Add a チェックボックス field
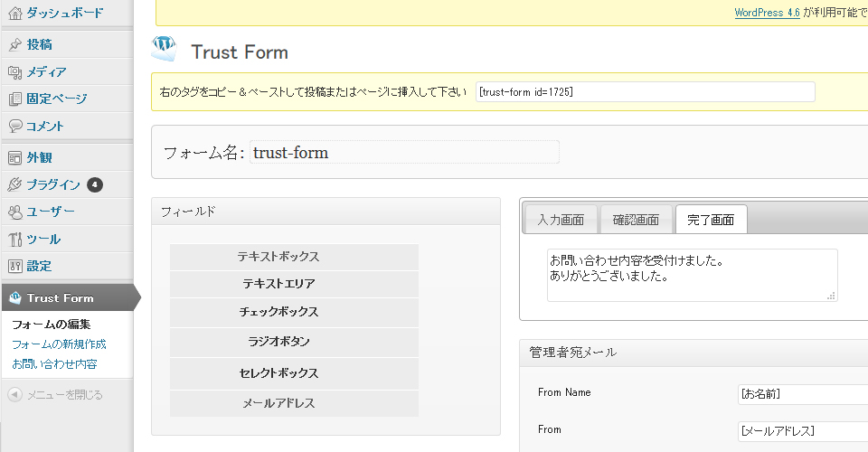The height and width of the screenshot is (452, 868). coord(294,312)
